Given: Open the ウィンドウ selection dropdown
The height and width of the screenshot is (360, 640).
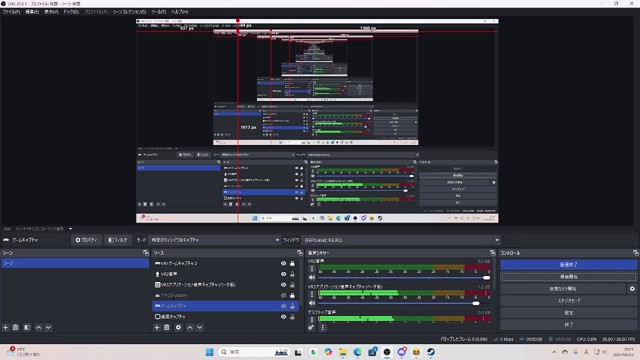Looking at the screenshot, I should [x=402, y=240].
